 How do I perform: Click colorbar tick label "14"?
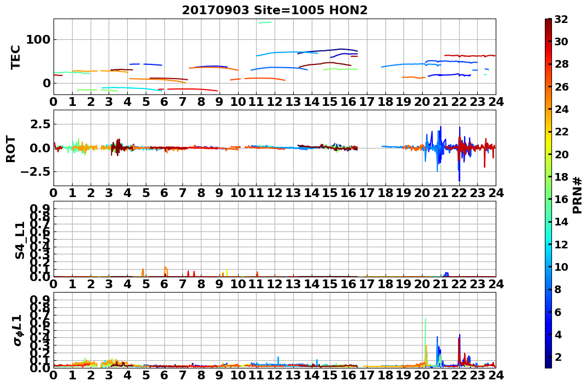click(561, 222)
